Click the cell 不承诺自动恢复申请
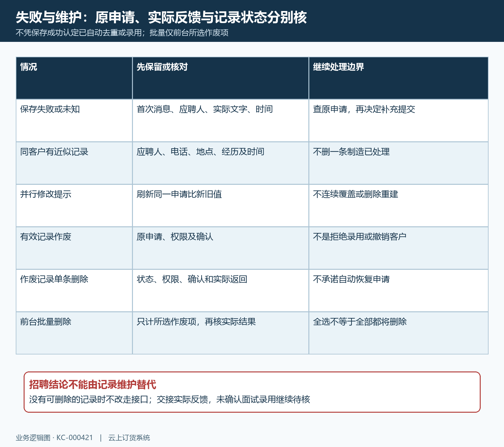The height and width of the screenshot is (447, 504). coord(398,291)
